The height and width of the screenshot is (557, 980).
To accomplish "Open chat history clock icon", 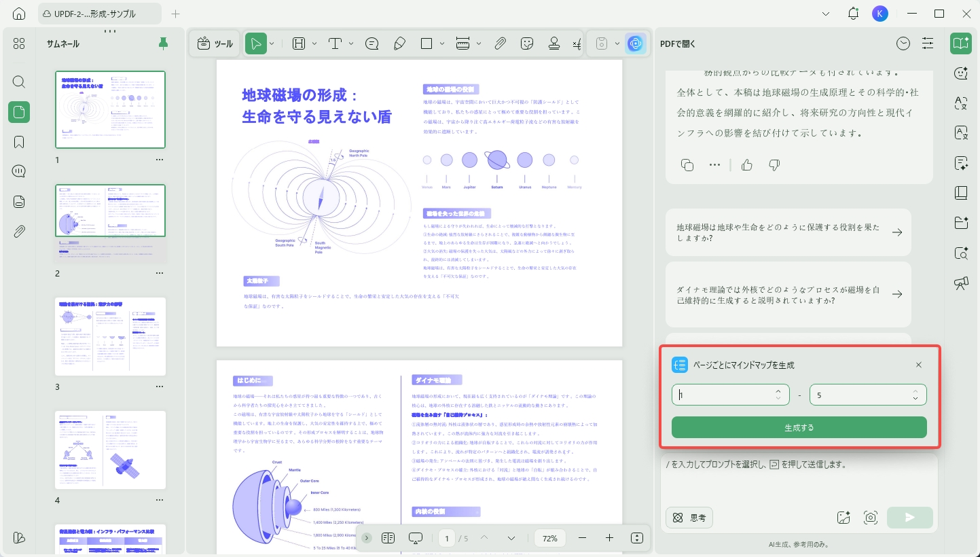I will click(903, 43).
